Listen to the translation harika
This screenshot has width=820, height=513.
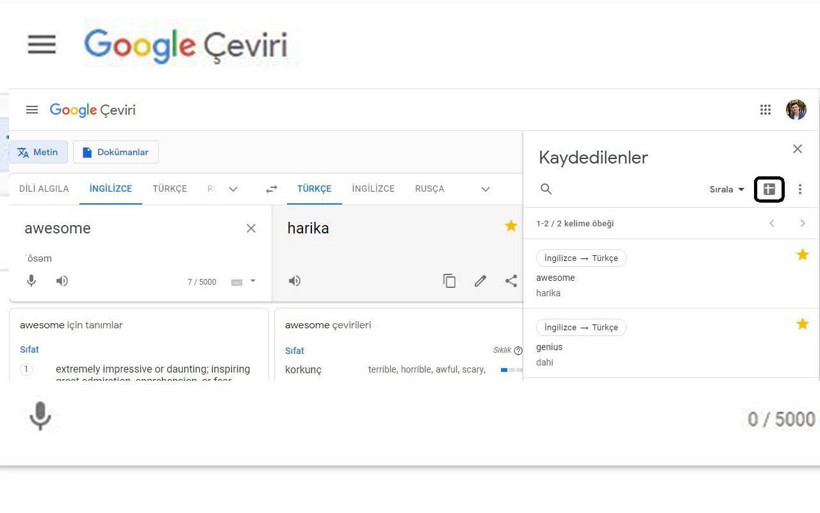(x=294, y=281)
